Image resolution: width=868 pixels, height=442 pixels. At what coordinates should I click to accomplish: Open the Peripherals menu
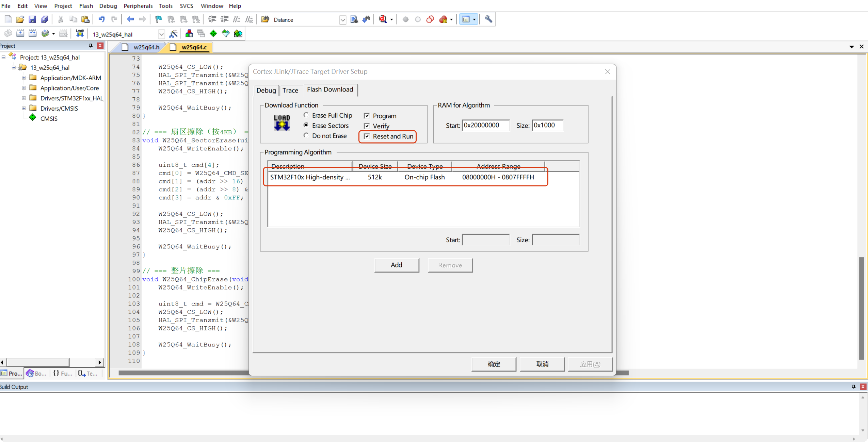(138, 6)
